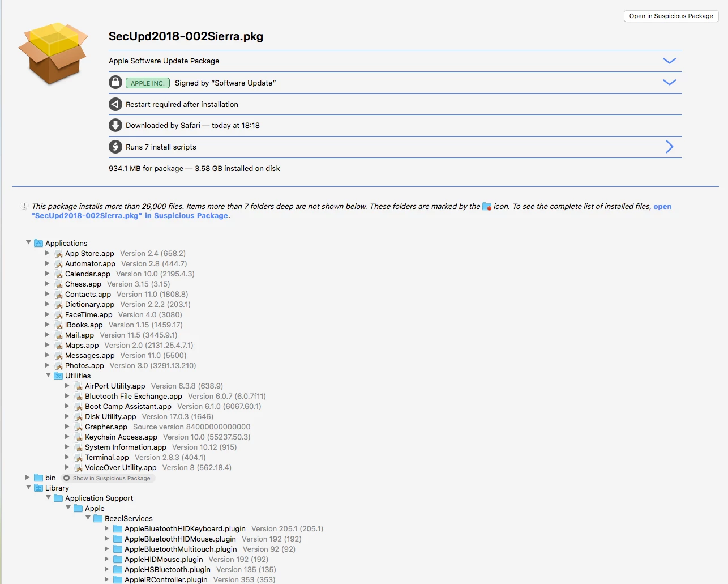
Task: Click the App Store.app icon
Action: [58, 254]
